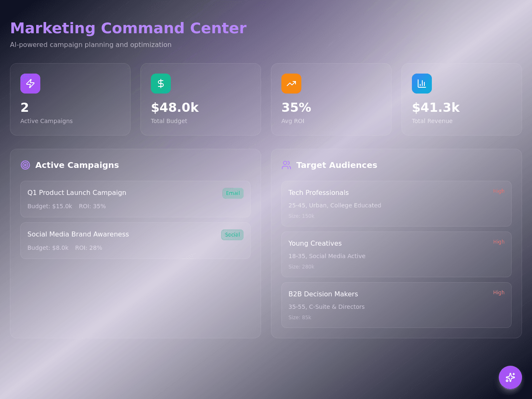Click the orange trending-up arrow icon
This screenshot has width=532, height=399.
(291, 84)
